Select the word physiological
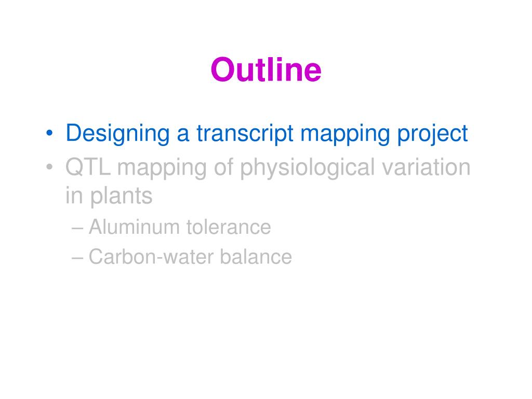Screen dimensions: 532x399 tap(308, 168)
